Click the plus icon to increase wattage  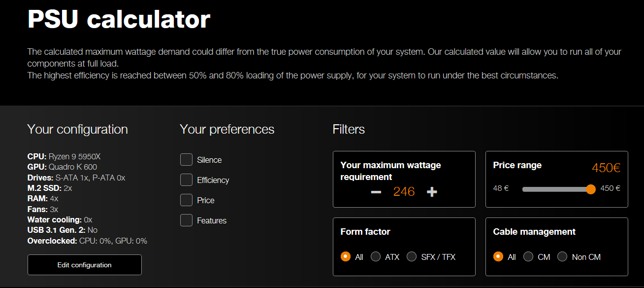432,192
